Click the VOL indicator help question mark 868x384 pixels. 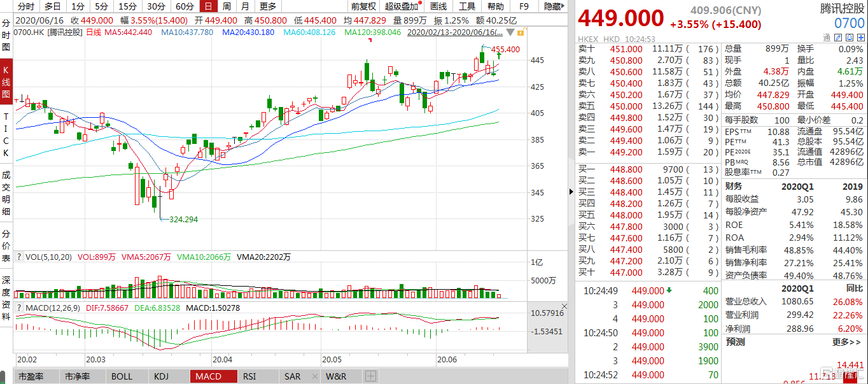pyautogui.click(x=19, y=257)
